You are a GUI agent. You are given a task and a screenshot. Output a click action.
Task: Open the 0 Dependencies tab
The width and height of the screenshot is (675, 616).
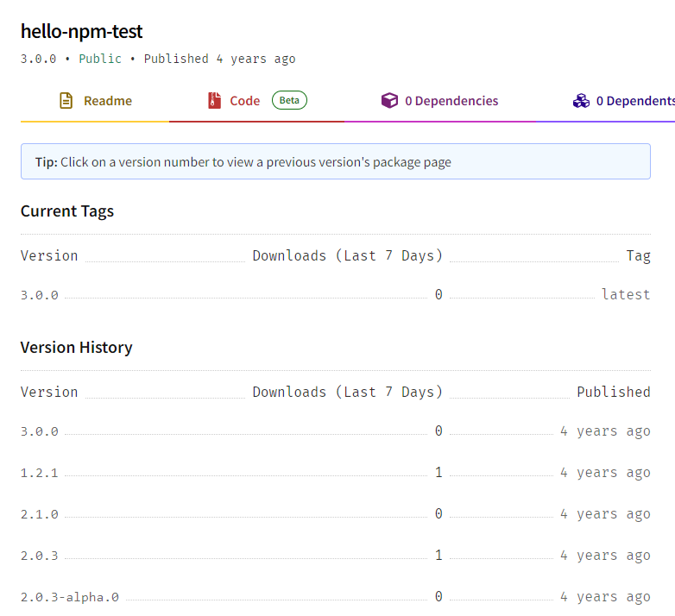[451, 101]
